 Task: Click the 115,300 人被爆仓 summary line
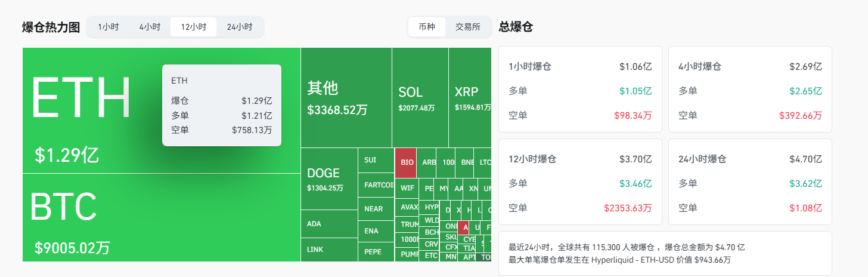(627, 247)
